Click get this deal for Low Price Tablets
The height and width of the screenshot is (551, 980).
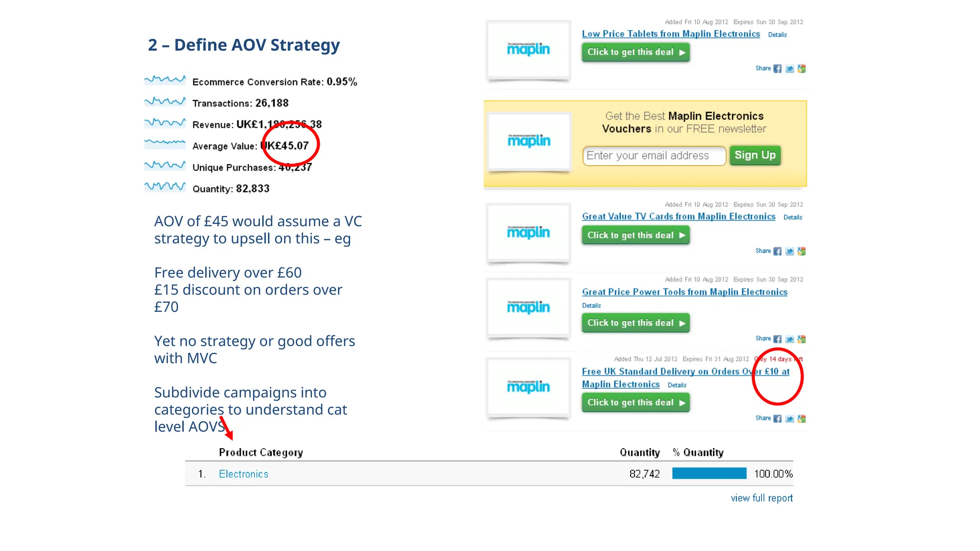tap(636, 52)
